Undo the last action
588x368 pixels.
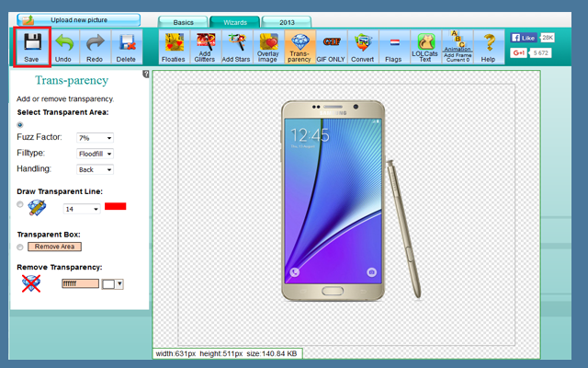tap(63, 46)
